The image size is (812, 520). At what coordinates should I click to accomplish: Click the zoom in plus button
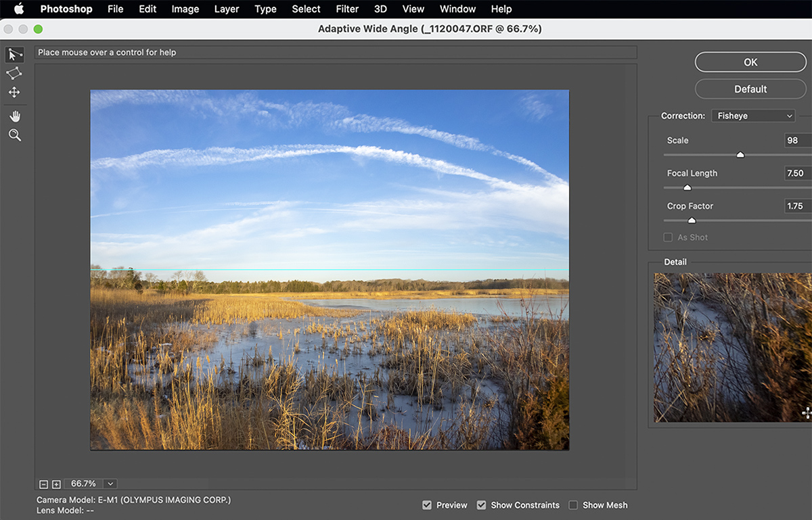point(56,484)
